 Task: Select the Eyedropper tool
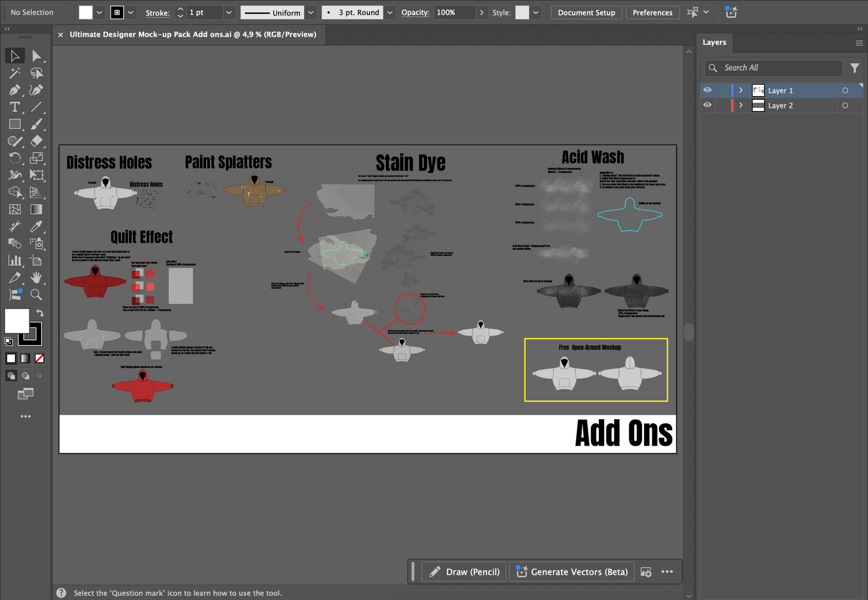tap(37, 226)
